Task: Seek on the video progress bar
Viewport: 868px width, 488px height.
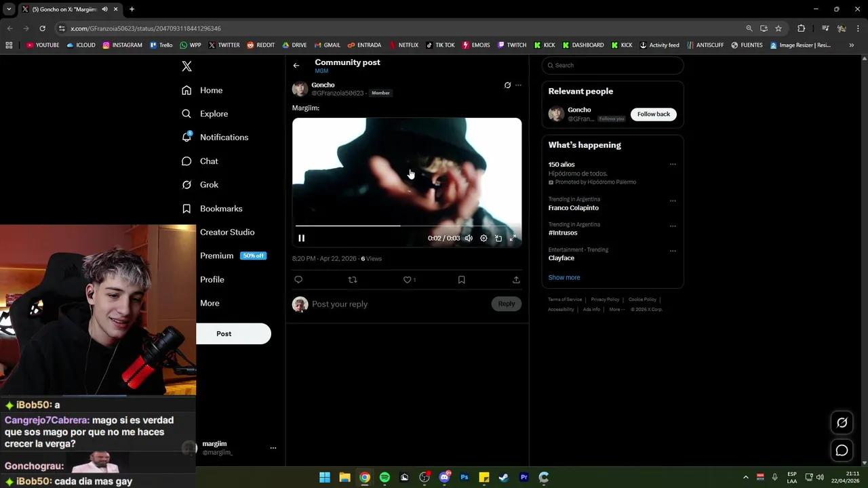Action: [x=407, y=226]
